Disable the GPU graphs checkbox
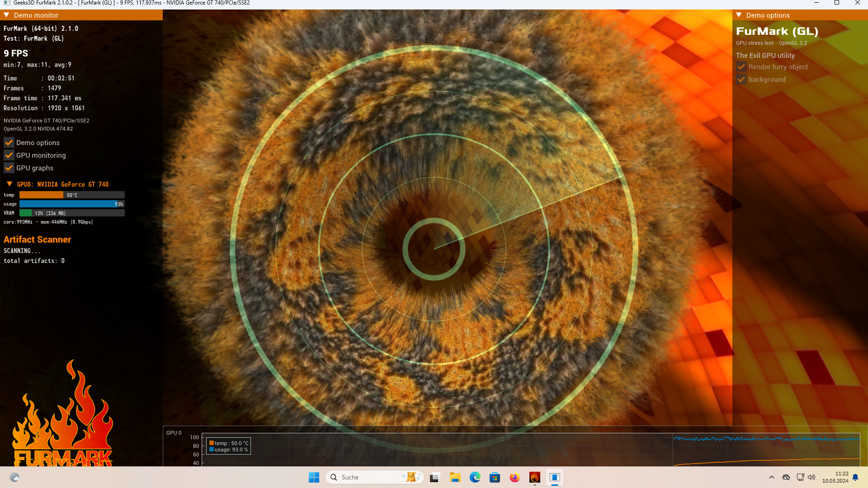Image resolution: width=868 pixels, height=488 pixels. tap(9, 168)
